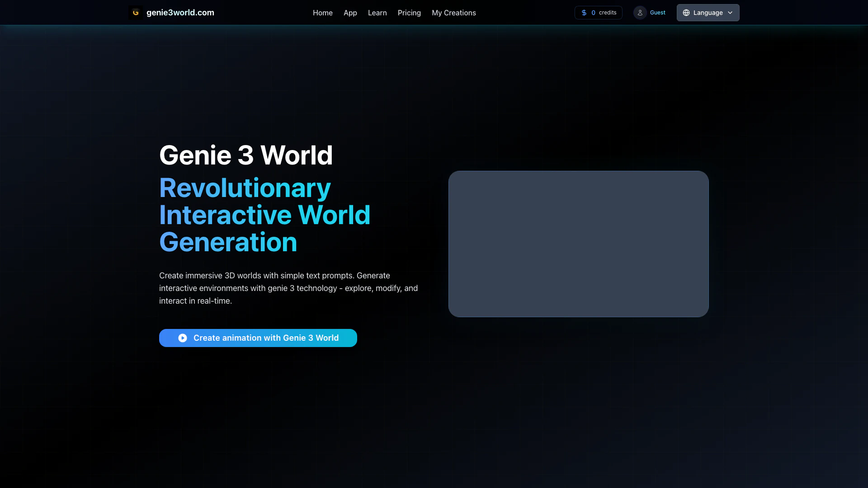Click the play icon in the Create button

183,338
